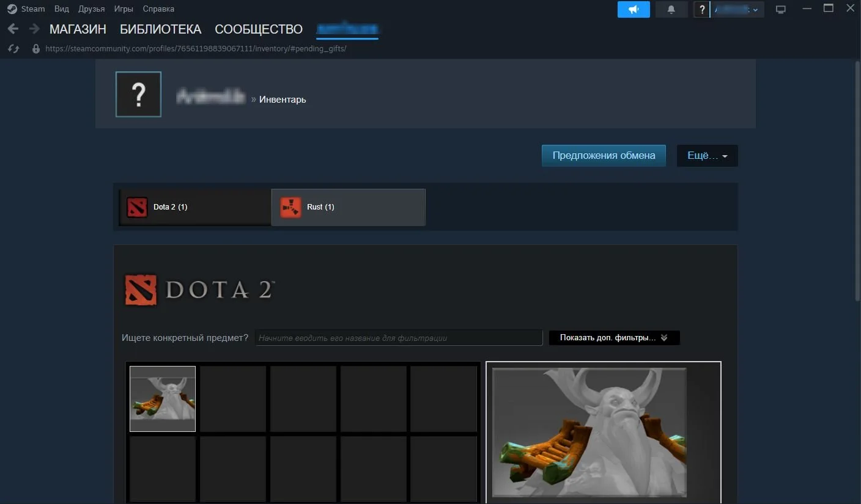
Task: Open the Игры menu
Action: coord(124,9)
